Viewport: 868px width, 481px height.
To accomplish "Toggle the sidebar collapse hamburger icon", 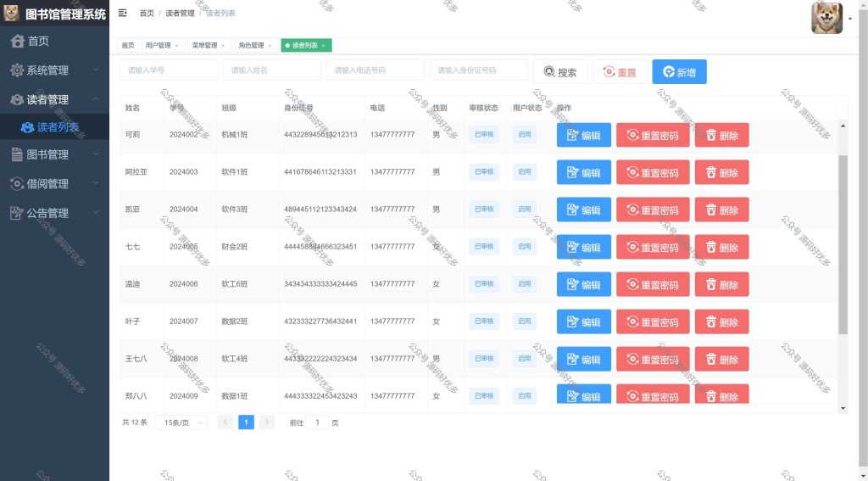I will click(122, 13).
